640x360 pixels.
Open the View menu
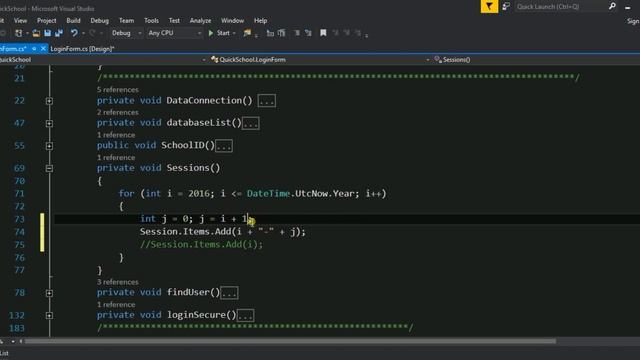point(20,20)
